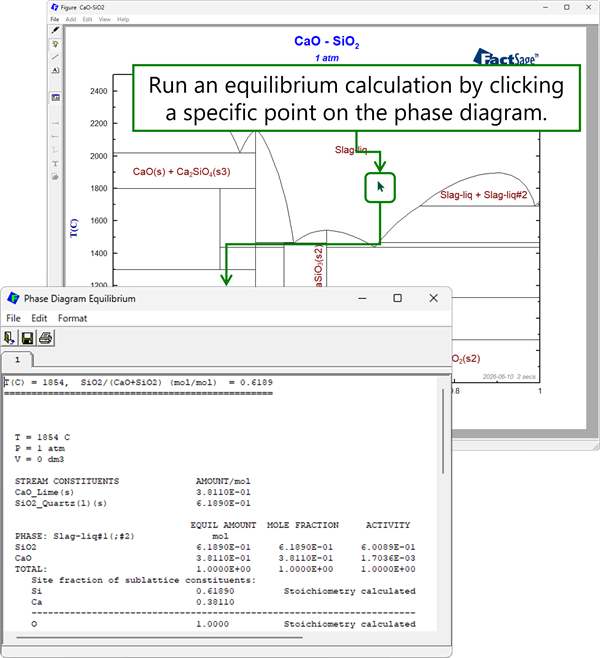600x658 pixels.
Task: Click the blue table legend icon in sidebar
Action: [x=55, y=97]
